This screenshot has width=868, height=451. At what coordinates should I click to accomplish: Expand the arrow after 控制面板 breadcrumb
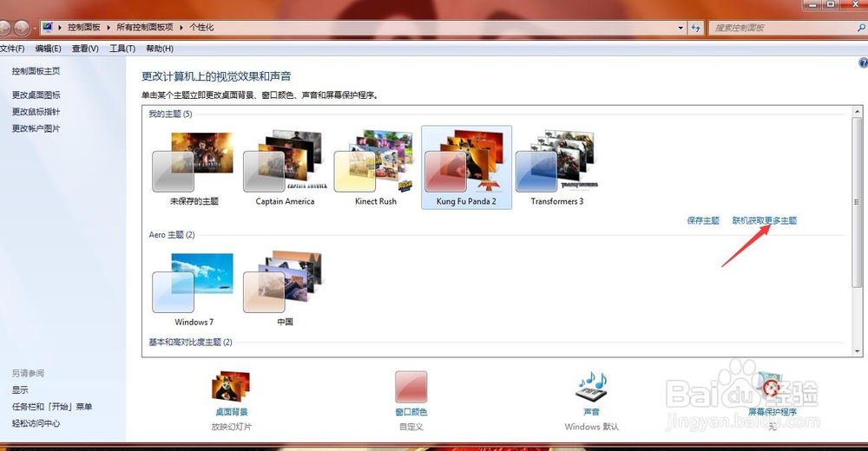108,27
